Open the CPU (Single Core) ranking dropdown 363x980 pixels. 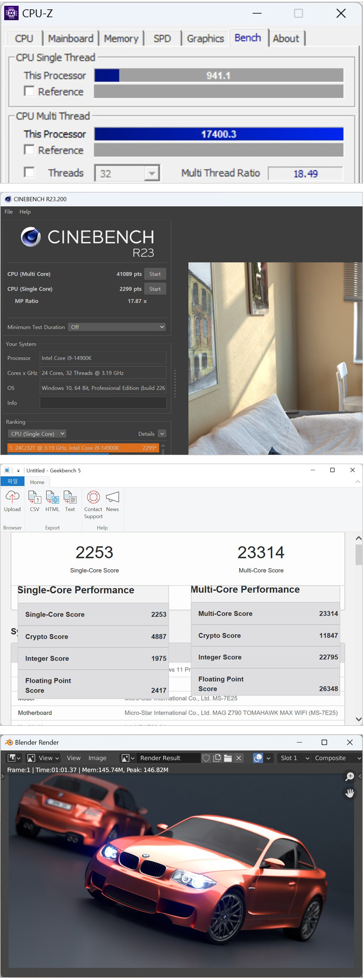[x=37, y=434]
